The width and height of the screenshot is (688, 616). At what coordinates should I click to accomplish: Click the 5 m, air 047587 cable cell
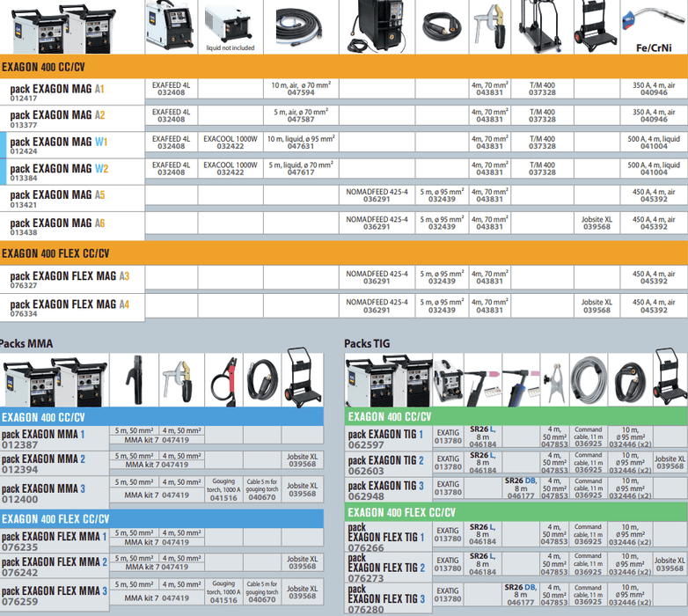click(301, 115)
